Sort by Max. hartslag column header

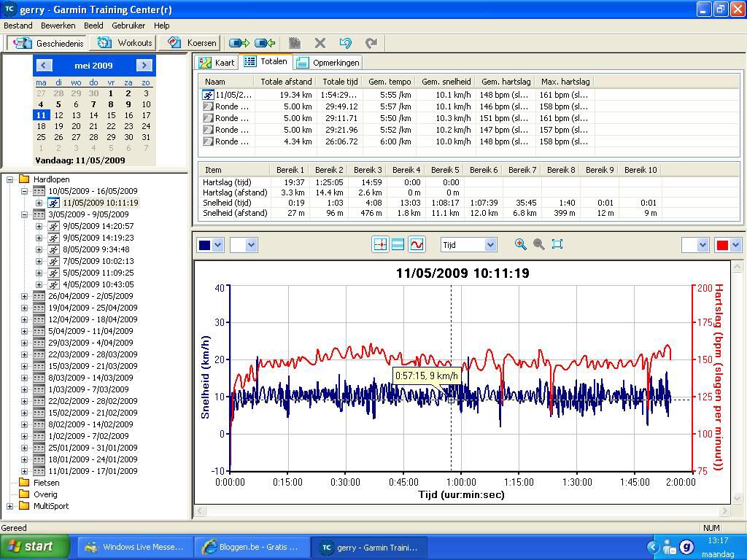tap(565, 82)
